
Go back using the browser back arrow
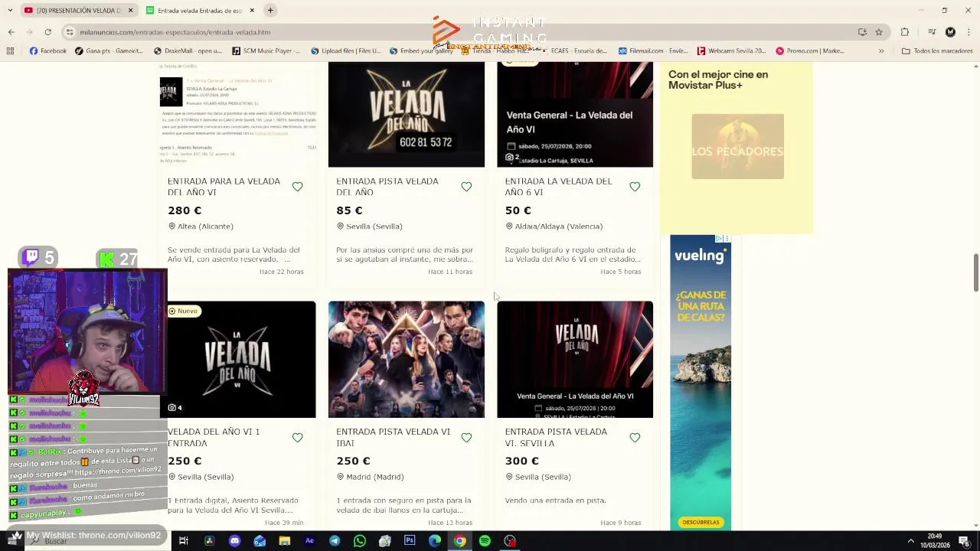(x=11, y=32)
